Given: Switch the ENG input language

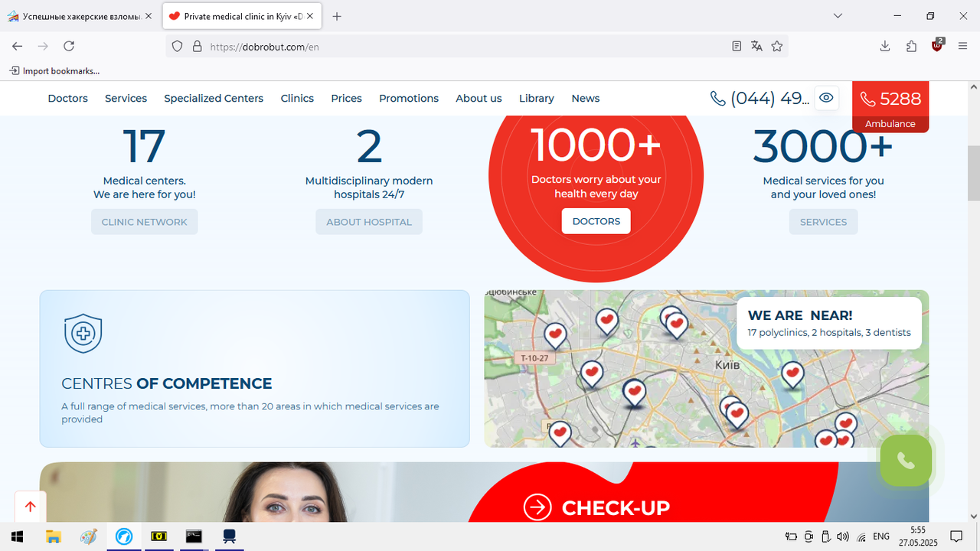Looking at the screenshot, I should 881,536.
